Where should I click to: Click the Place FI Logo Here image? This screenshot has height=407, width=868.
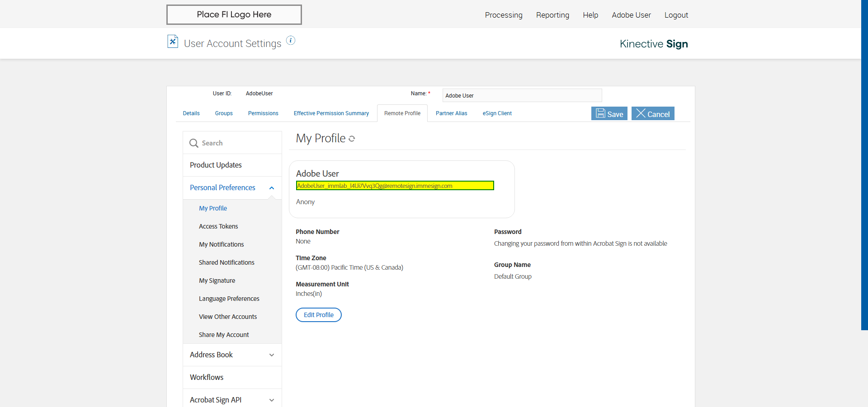click(x=234, y=14)
